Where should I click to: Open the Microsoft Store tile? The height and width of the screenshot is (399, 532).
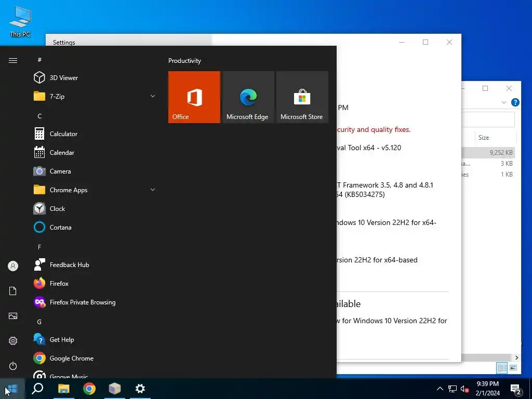pos(302,97)
